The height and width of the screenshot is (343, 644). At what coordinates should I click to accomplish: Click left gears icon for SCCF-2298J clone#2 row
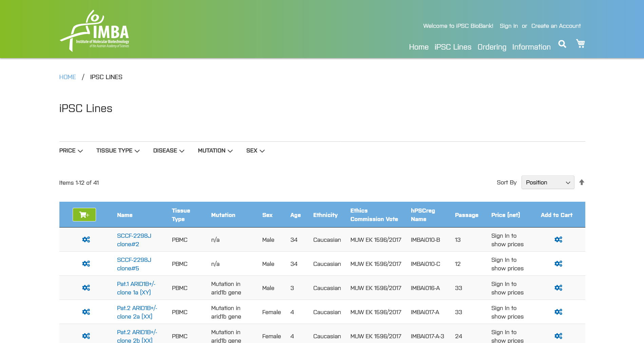click(86, 240)
